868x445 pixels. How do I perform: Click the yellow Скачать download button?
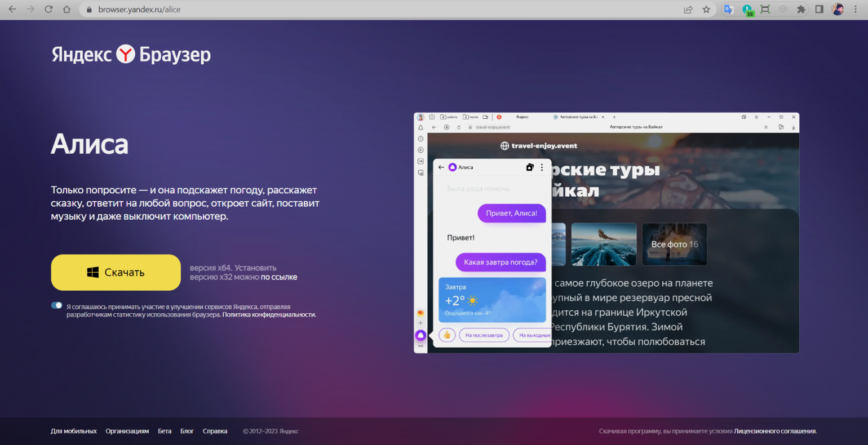click(x=116, y=272)
